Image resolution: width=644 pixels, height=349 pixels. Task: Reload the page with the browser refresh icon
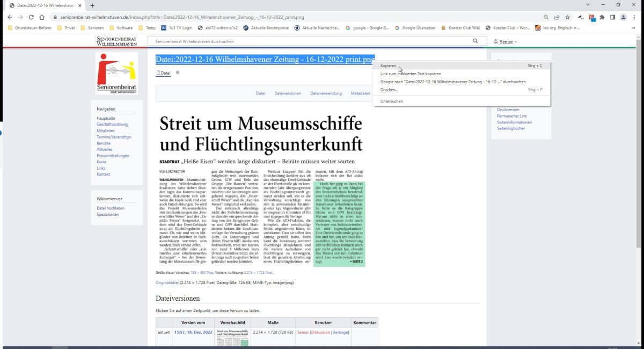coord(31,17)
